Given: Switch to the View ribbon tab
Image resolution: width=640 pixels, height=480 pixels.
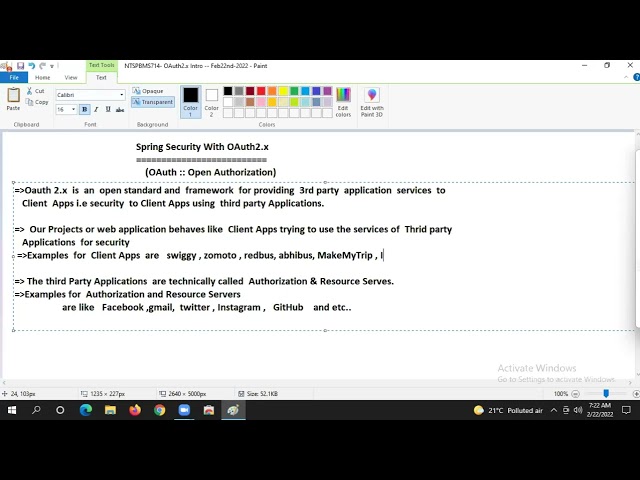Looking at the screenshot, I should click(x=71, y=77).
